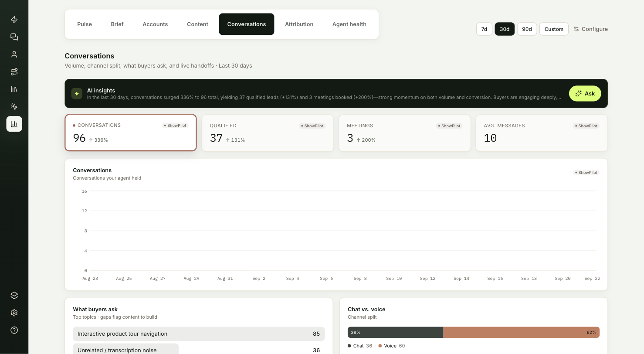Image resolution: width=644 pixels, height=354 pixels.
Task: Click ShowPilot badge on Qualified card
Action: (312, 126)
